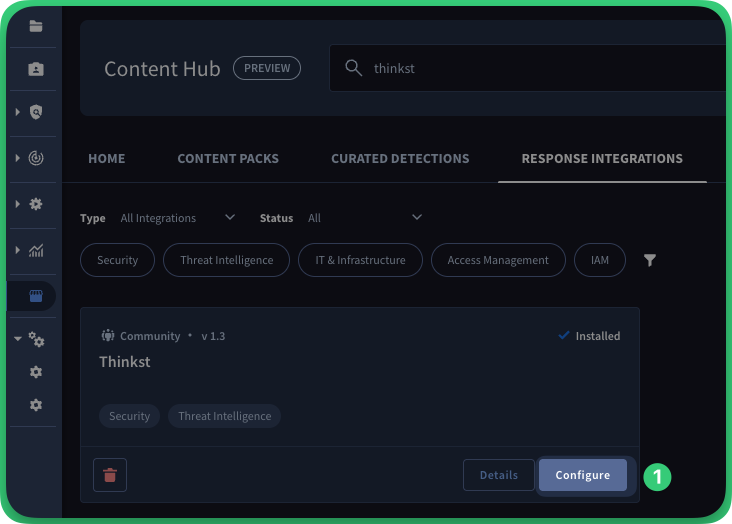Open Details for the Thinkst integration
732x524 pixels.
[x=498, y=475]
